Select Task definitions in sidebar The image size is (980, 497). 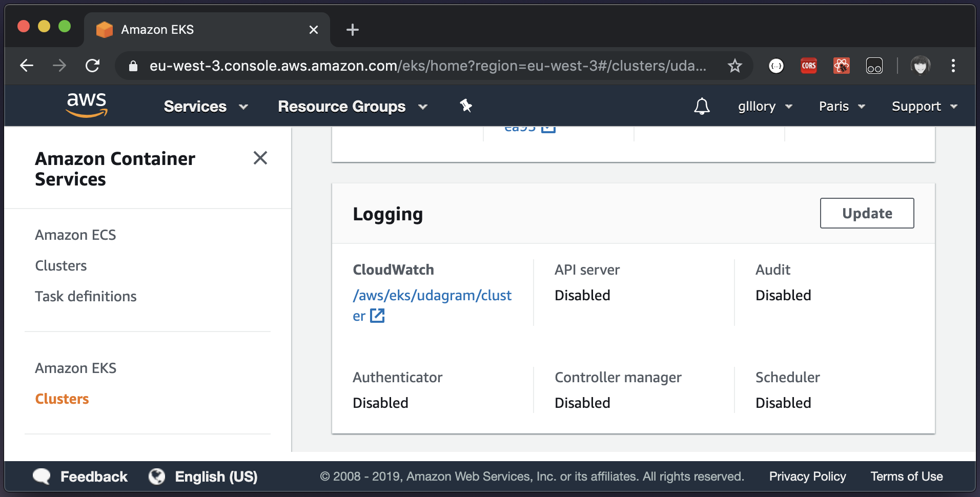(86, 296)
